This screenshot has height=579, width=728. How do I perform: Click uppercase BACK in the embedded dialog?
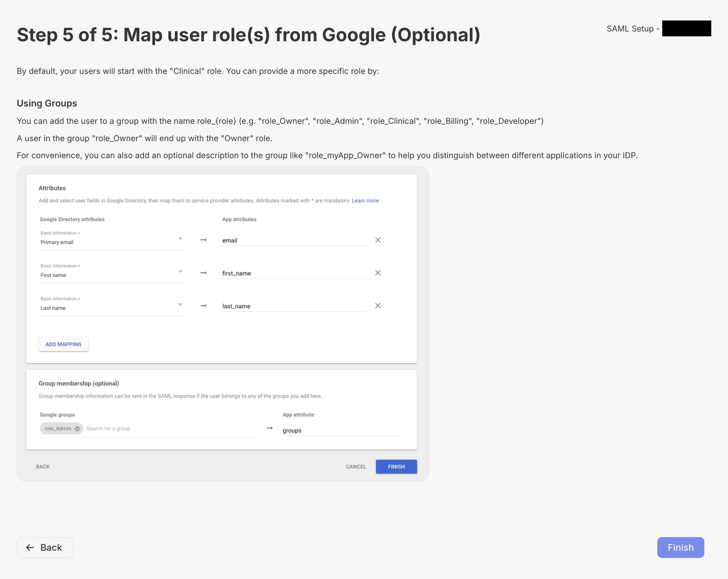pyautogui.click(x=43, y=466)
